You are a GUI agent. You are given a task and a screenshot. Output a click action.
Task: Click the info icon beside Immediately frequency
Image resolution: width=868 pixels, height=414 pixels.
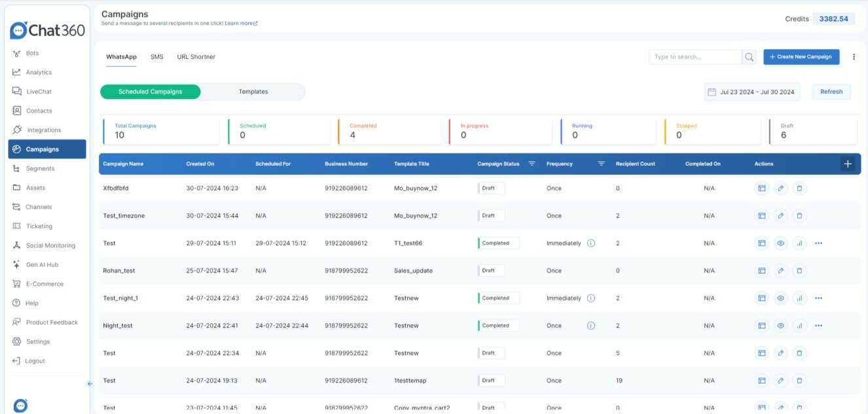pyautogui.click(x=591, y=243)
